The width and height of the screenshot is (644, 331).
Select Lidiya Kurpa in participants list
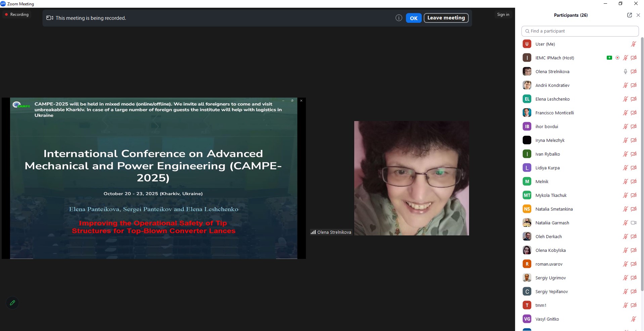pyautogui.click(x=547, y=168)
